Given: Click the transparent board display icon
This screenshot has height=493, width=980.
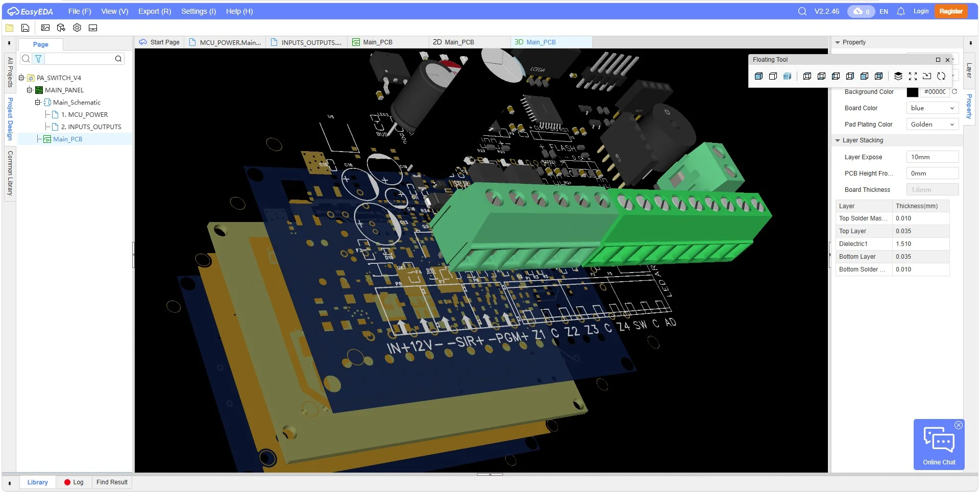Looking at the screenshot, I should pos(788,76).
